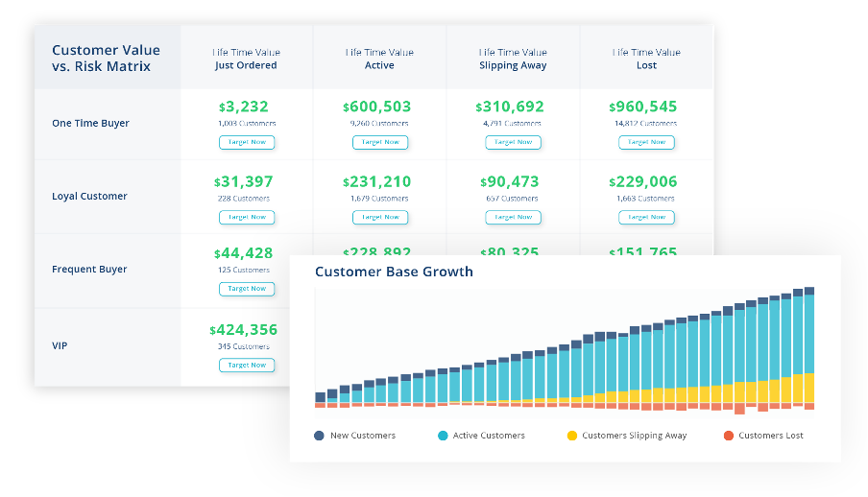Click the $3,232 value

244,106
